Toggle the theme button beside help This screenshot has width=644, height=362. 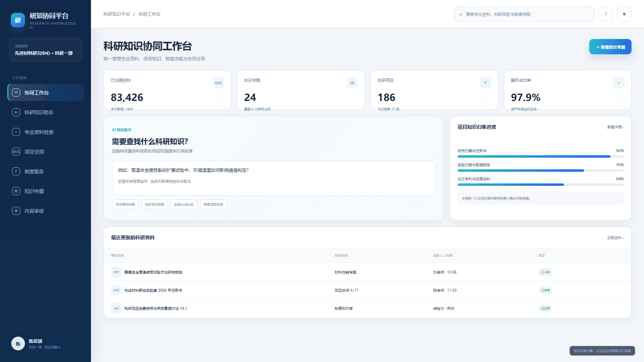624,14
